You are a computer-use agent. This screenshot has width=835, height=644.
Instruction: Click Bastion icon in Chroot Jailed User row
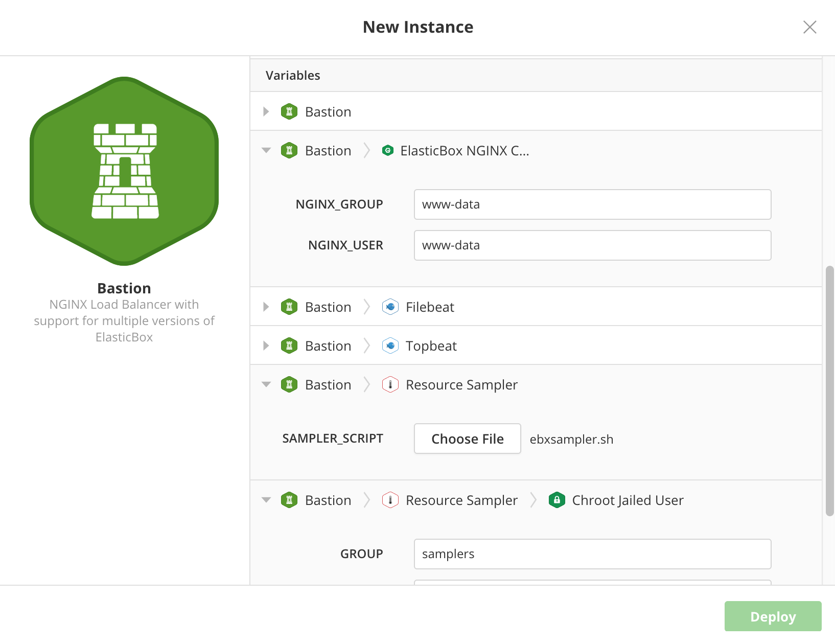coord(289,500)
